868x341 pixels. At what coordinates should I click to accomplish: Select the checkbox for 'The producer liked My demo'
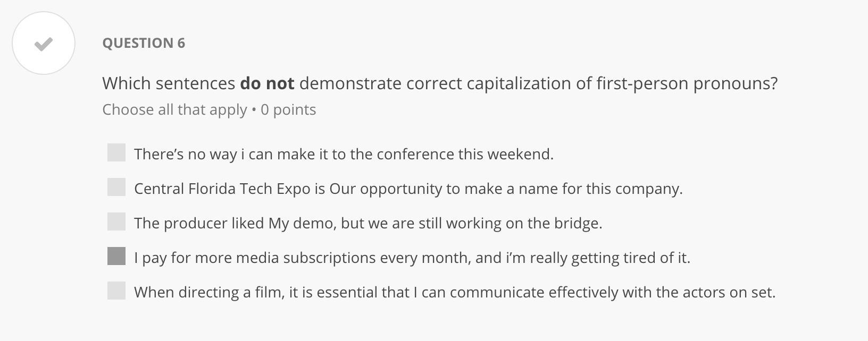coord(116,222)
